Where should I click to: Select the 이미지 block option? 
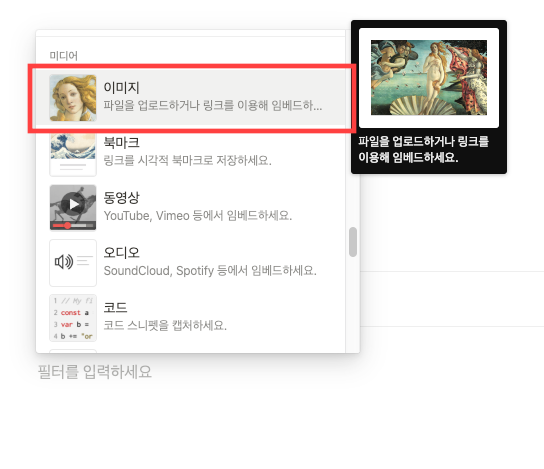(x=191, y=98)
